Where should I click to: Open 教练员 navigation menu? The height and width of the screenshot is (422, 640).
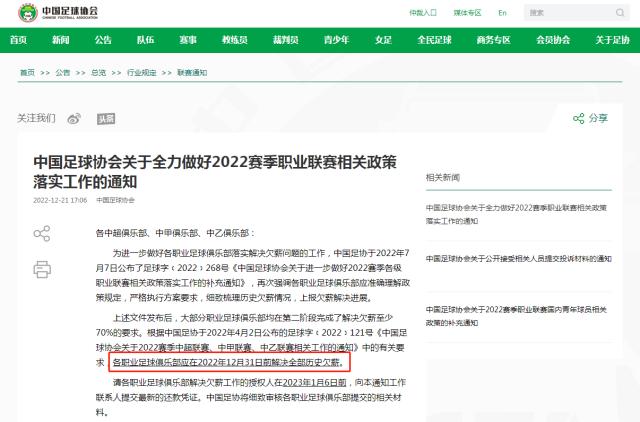pyautogui.click(x=235, y=40)
